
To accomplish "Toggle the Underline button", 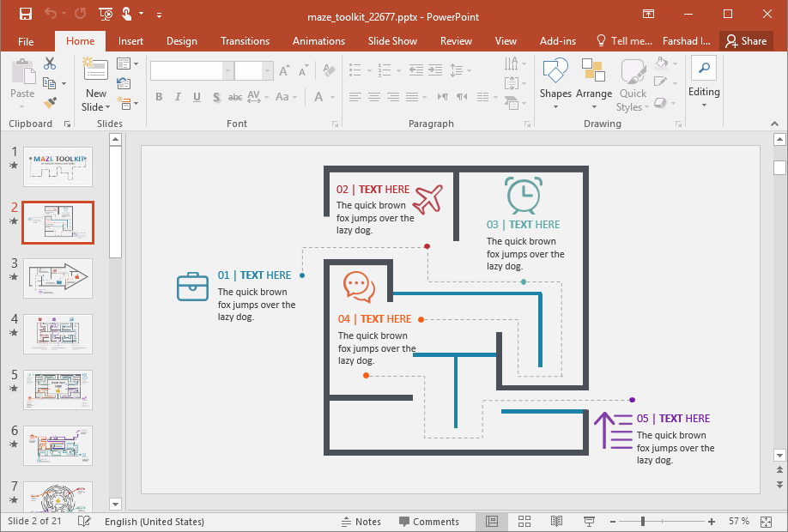I will [196, 97].
